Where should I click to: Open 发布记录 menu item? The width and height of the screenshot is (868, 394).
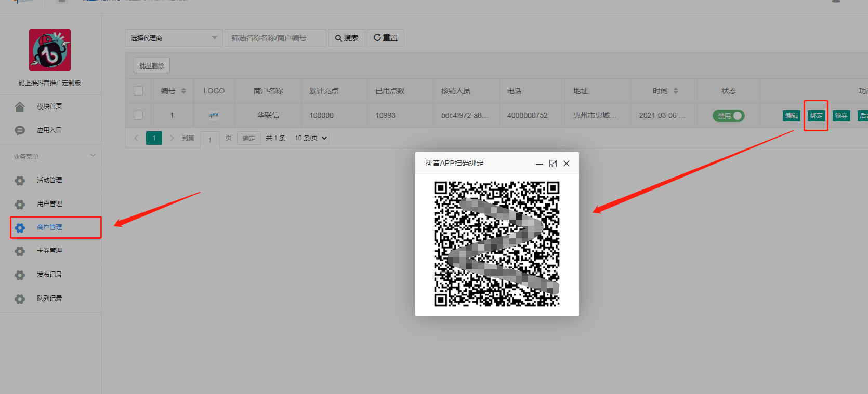[49, 275]
